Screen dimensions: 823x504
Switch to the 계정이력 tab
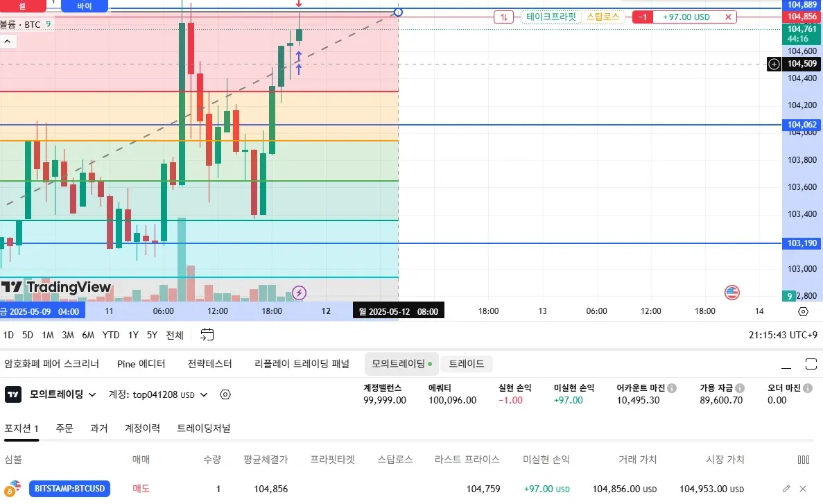[x=142, y=428]
